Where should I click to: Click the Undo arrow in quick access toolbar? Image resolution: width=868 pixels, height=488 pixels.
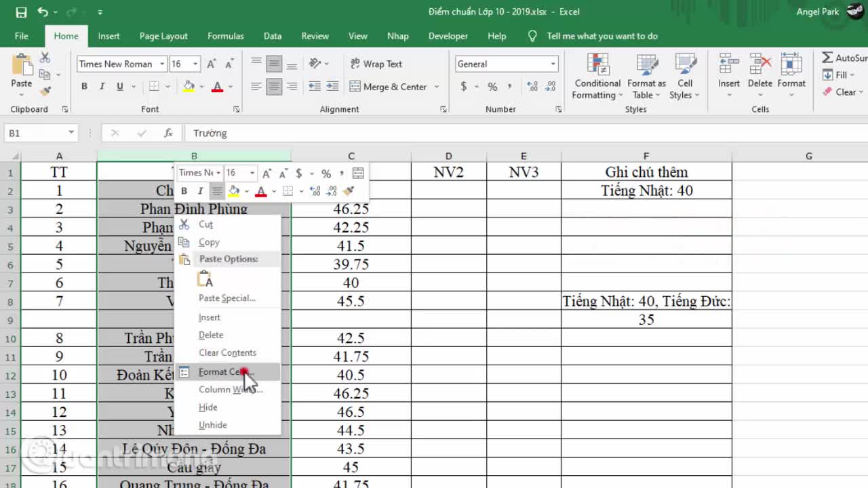click(43, 12)
